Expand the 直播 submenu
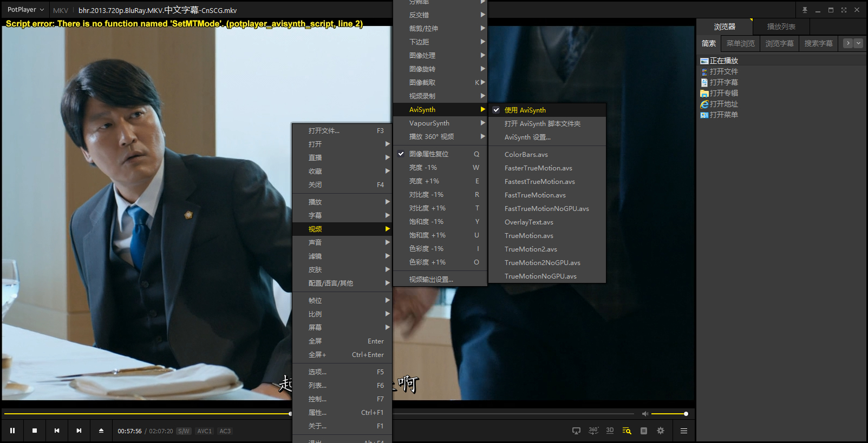This screenshot has width=868, height=443. 342,157
